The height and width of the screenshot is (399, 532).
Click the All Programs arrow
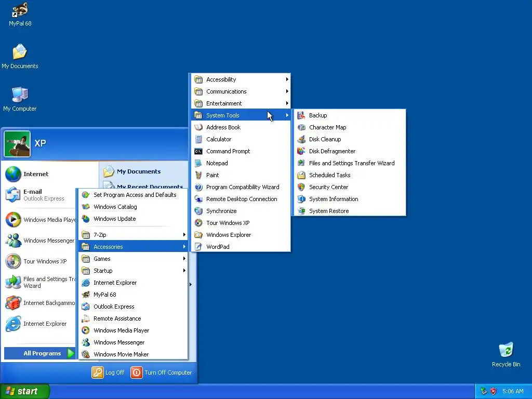click(71, 353)
